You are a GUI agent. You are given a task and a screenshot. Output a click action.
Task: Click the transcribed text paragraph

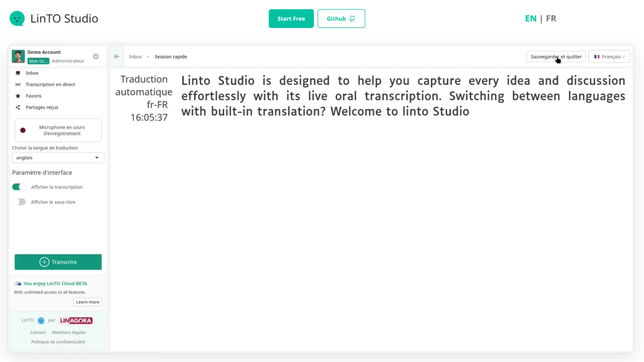point(403,96)
